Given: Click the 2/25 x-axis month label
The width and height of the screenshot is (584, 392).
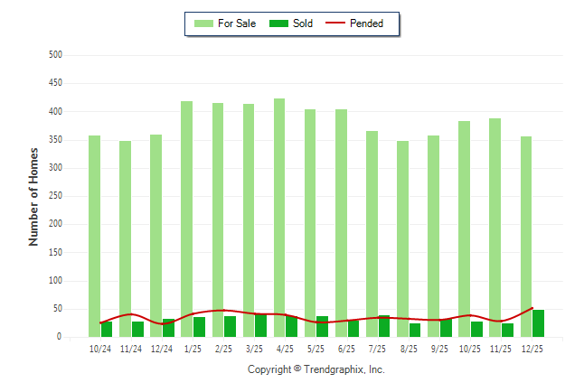Looking at the screenshot, I should pos(223,349).
